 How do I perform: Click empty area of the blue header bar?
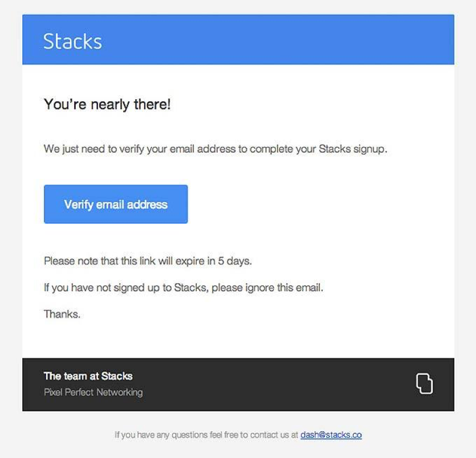285,40
